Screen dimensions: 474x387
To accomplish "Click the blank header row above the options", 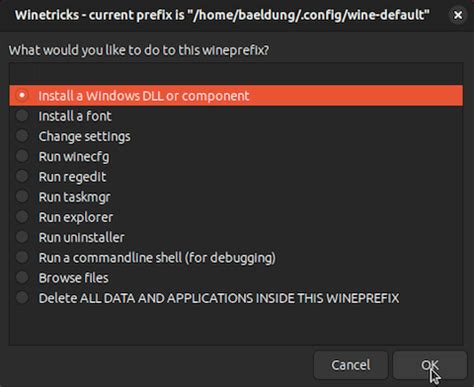I will pos(236,74).
